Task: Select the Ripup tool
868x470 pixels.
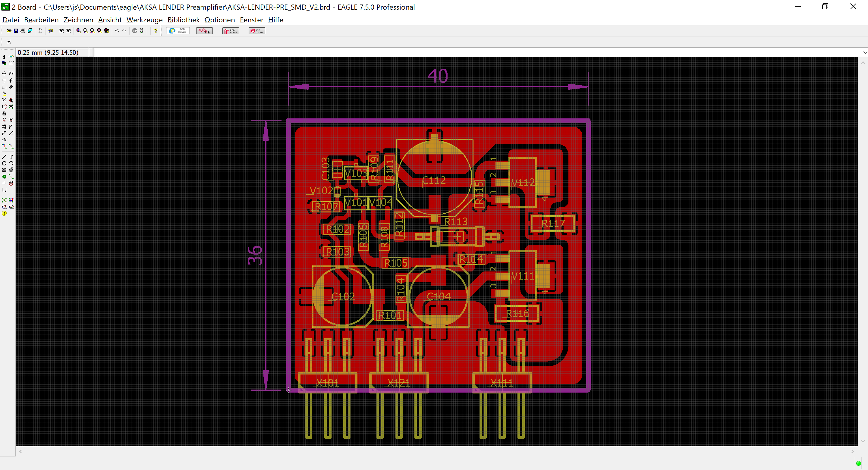Action: point(11,146)
